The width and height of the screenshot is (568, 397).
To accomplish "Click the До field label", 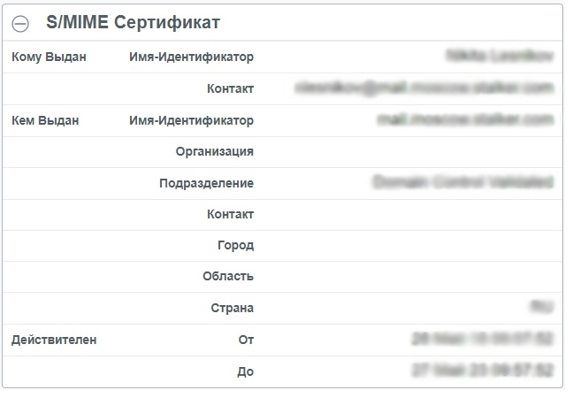I will [245, 371].
